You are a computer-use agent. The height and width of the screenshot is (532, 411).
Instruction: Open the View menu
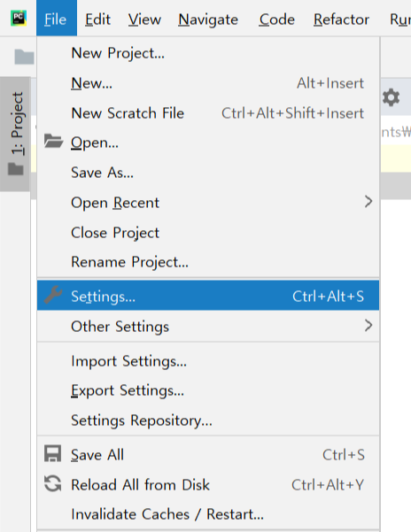point(144,19)
